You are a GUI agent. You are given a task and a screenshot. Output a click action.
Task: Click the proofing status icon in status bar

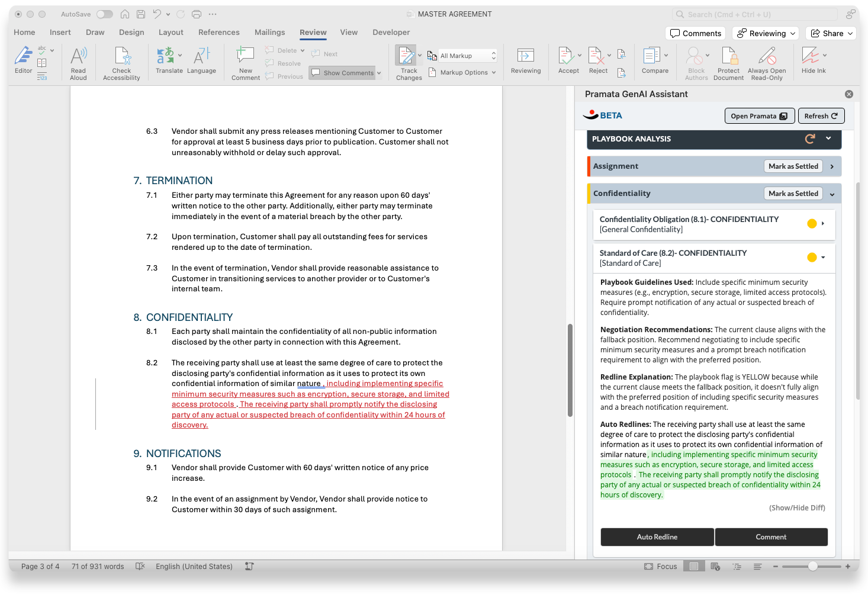[140, 567]
